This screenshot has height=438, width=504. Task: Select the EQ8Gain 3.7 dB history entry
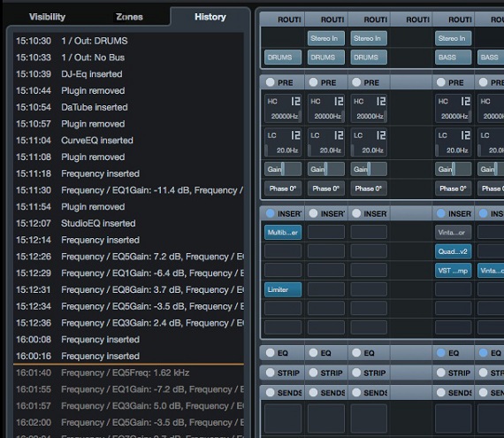[x=128, y=289]
